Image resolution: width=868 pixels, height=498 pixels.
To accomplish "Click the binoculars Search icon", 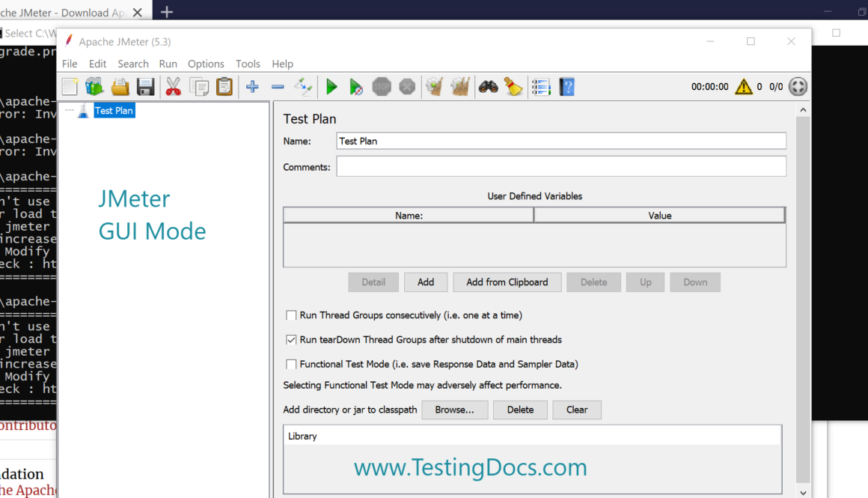I will [x=489, y=87].
